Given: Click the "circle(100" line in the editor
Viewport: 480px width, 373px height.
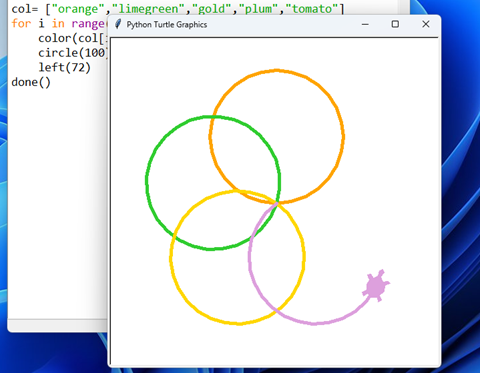Looking at the screenshot, I should point(72,53).
